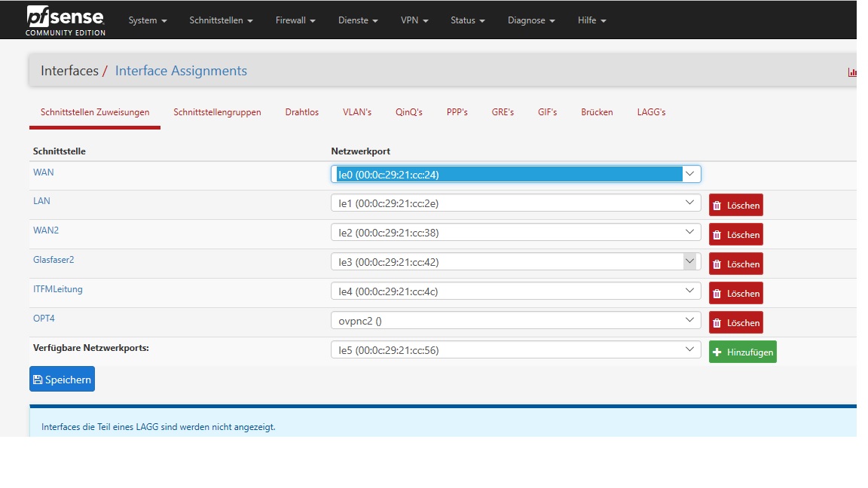Delete the LAN interface assignment
The image size is (868, 488).
point(735,205)
